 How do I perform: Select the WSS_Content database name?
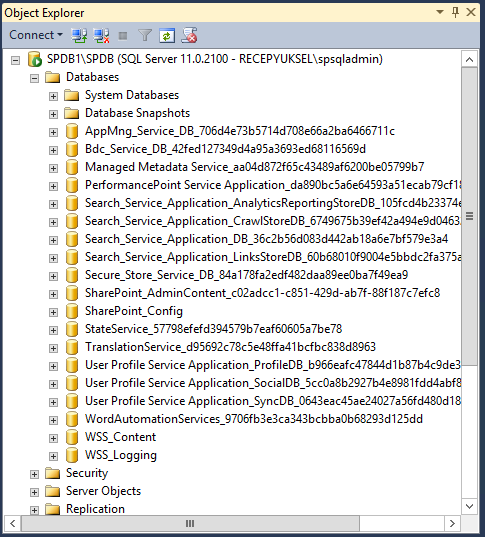coord(121,437)
